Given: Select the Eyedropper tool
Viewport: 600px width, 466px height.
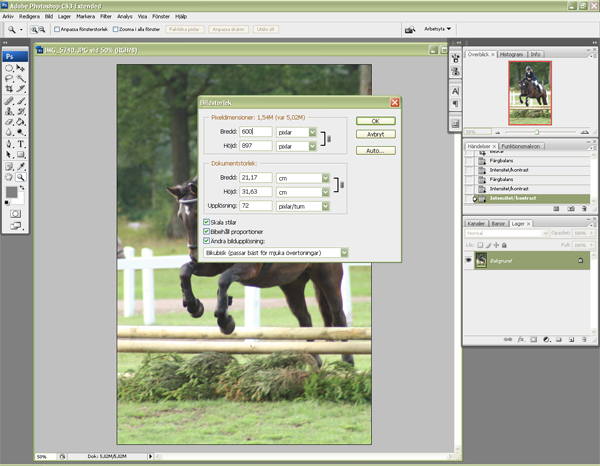Looking at the screenshot, I should (x=21, y=166).
